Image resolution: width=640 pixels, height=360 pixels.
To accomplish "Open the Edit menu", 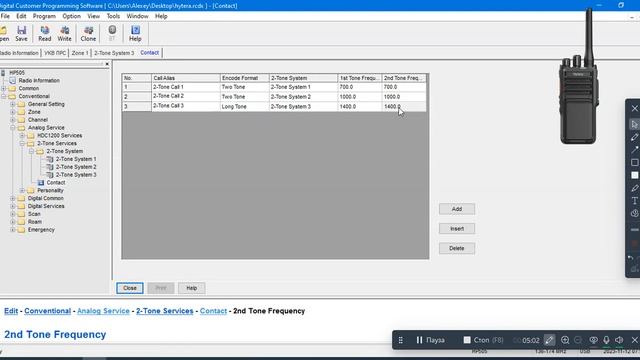I will click(x=21, y=16).
